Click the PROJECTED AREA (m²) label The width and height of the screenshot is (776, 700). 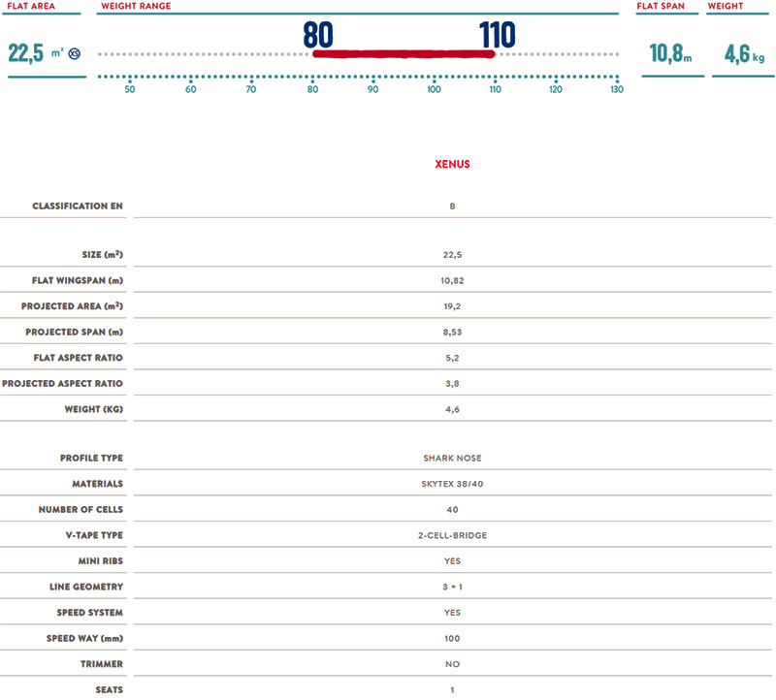click(72, 306)
